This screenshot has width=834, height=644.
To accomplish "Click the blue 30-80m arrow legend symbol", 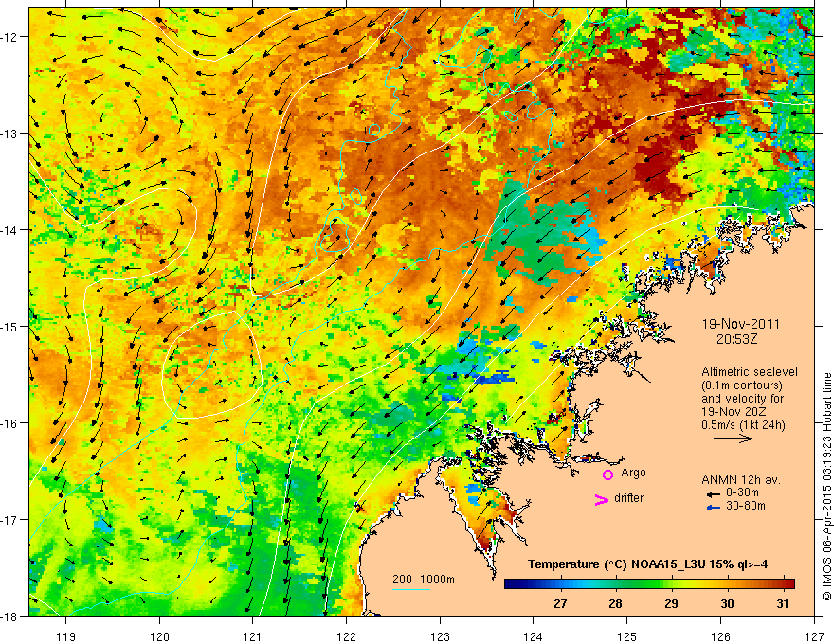I will tap(713, 508).
